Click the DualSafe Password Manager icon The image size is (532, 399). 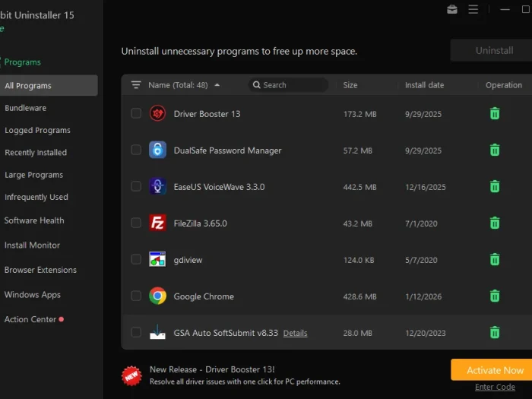click(x=157, y=150)
